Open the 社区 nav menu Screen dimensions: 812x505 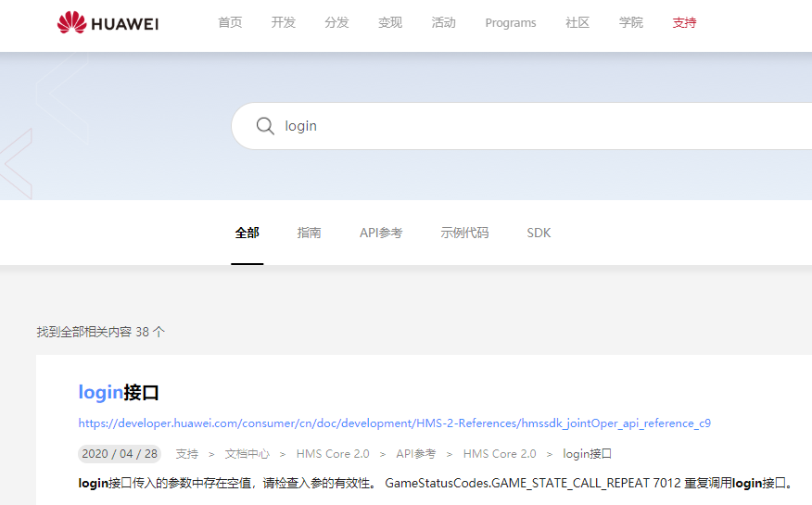(577, 23)
